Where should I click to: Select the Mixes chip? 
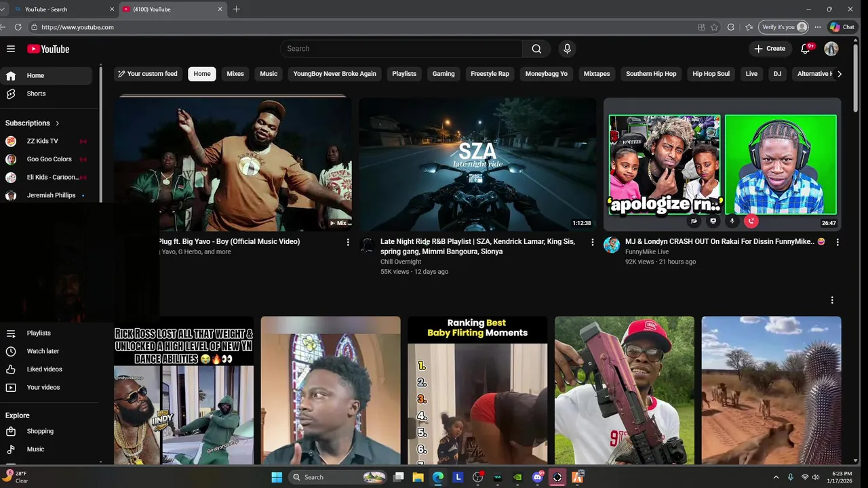click(x=235, y=74)
